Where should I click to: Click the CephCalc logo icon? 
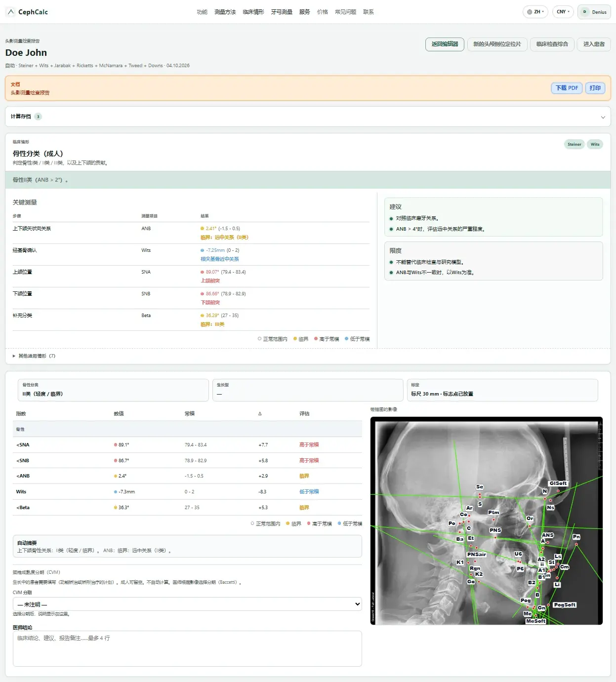pyautogui.click(x=11, y=12)
